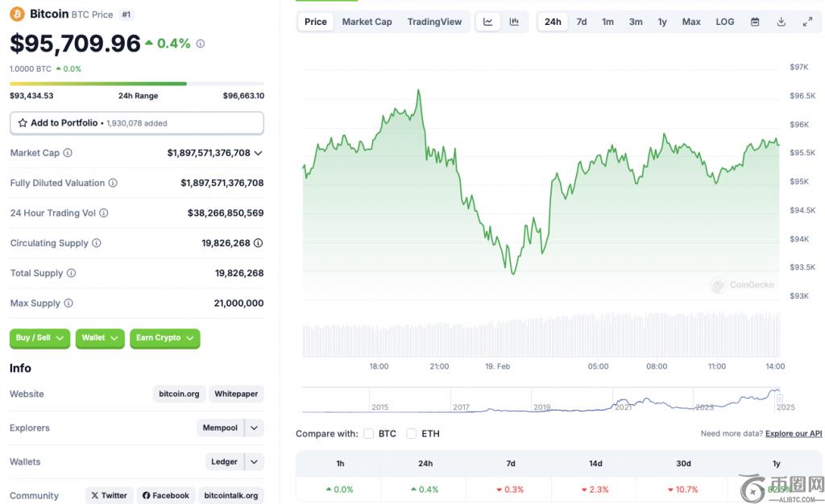
Task: Open the Wallet dropdown button
Action: click(x=100, y=338)
